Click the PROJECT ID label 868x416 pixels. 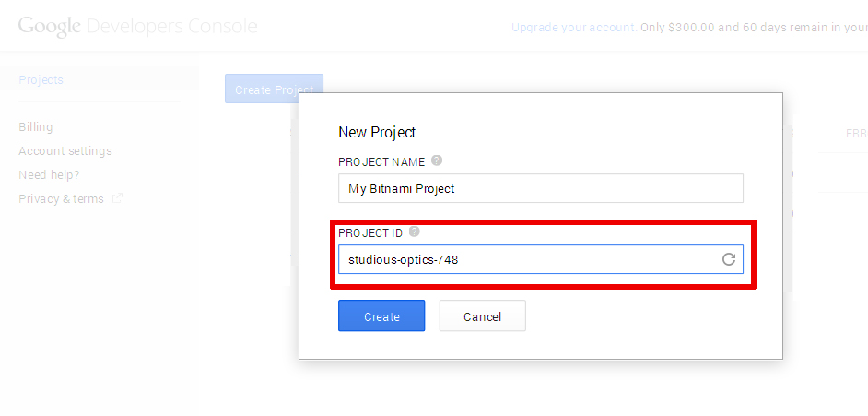coord(370,233)
